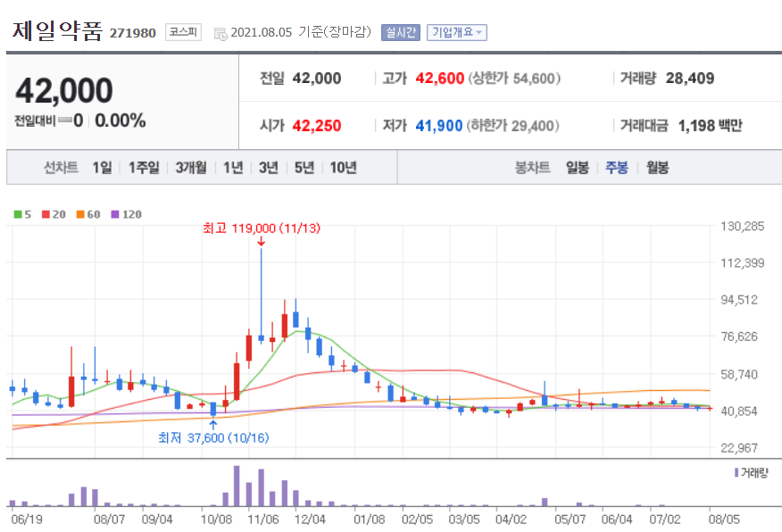Click the 11/06 date axis label
The width and height of the screenshot is (782, 532).
263,520
